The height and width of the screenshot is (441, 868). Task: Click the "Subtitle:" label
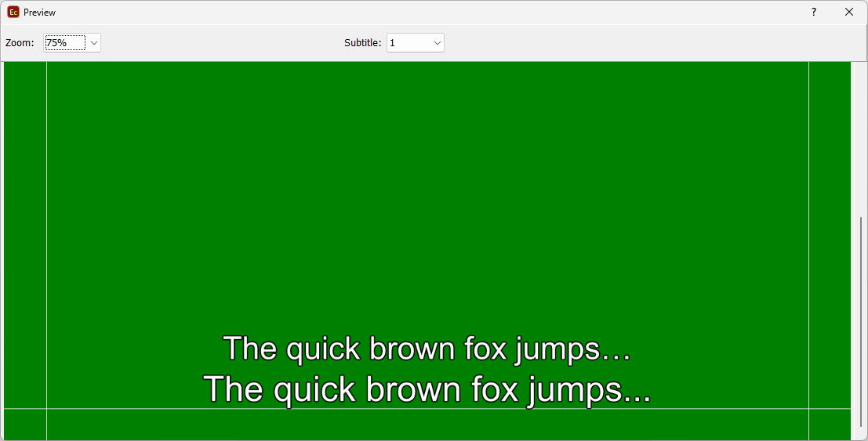click(x=362, y=43)
